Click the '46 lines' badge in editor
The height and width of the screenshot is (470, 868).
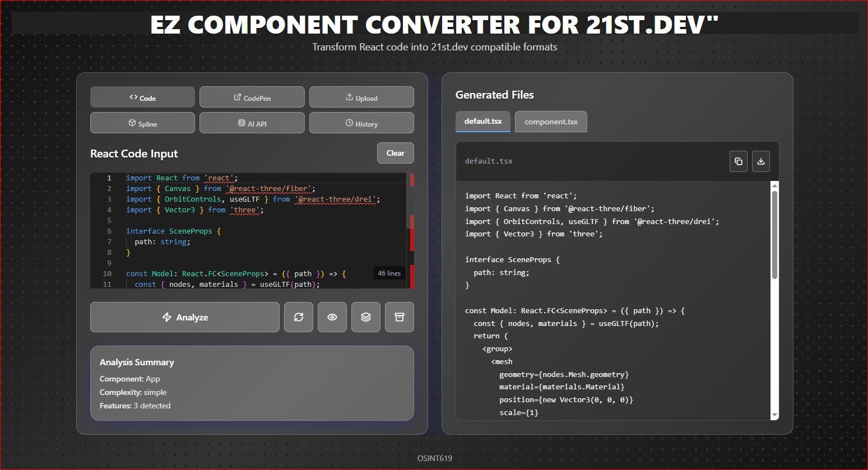[389, 273]
